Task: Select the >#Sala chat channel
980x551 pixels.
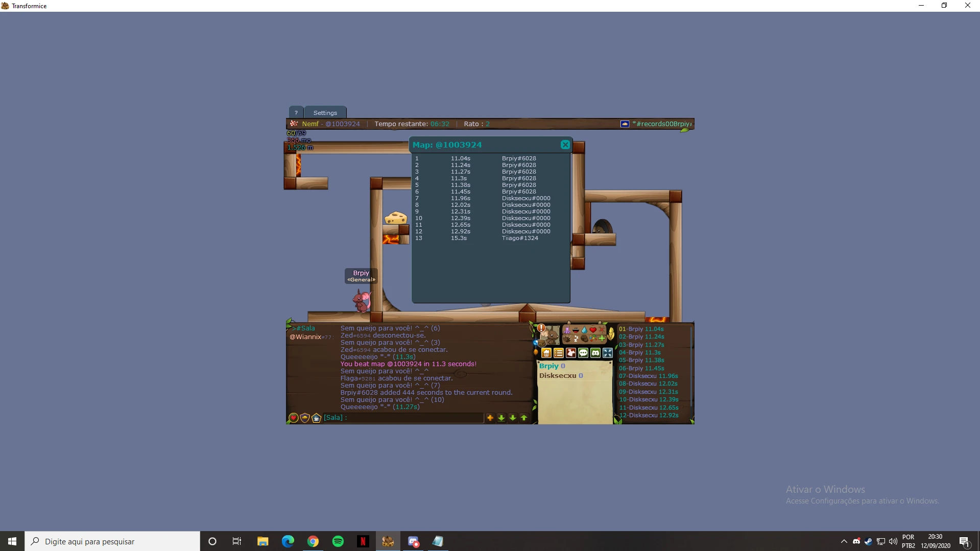Action: [303, 328]
